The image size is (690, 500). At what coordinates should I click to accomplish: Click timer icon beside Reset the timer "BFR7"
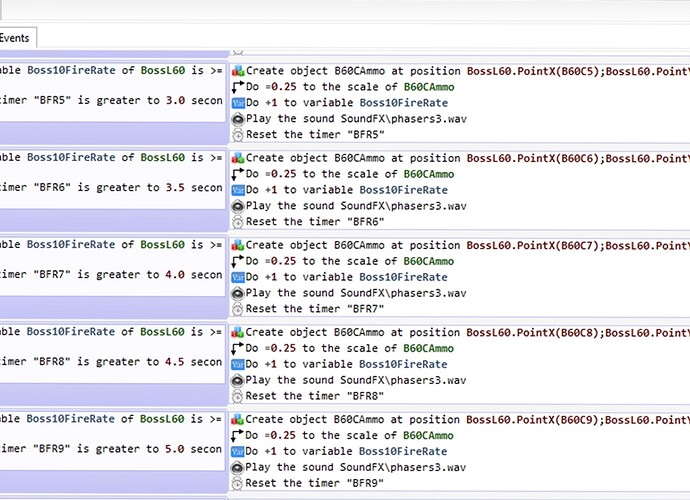pos(238,309)
